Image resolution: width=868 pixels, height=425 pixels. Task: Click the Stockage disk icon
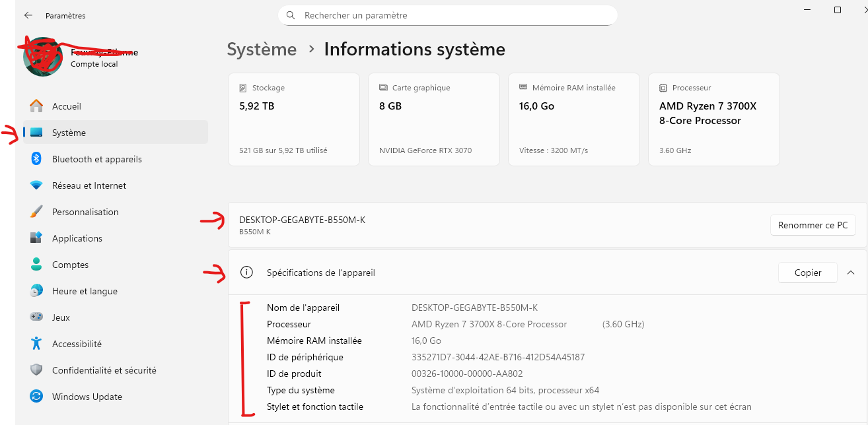(243, 88)
